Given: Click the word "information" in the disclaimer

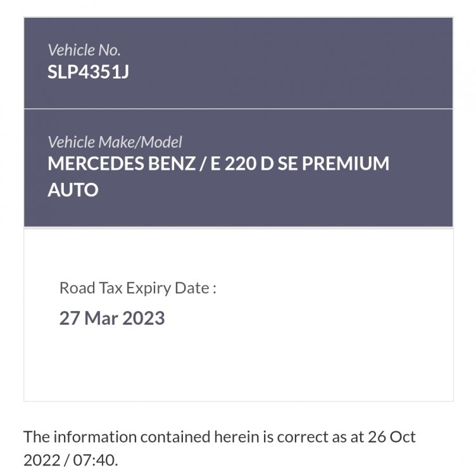Looking at the screenshot, I should click(95, 437).
